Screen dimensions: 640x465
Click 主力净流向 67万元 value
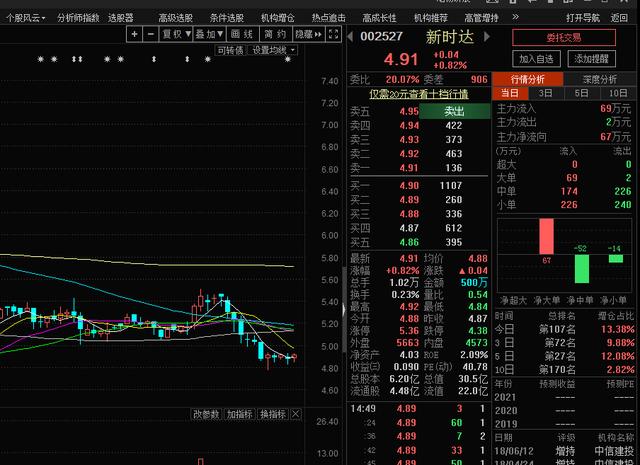click(x=615, y=137)
